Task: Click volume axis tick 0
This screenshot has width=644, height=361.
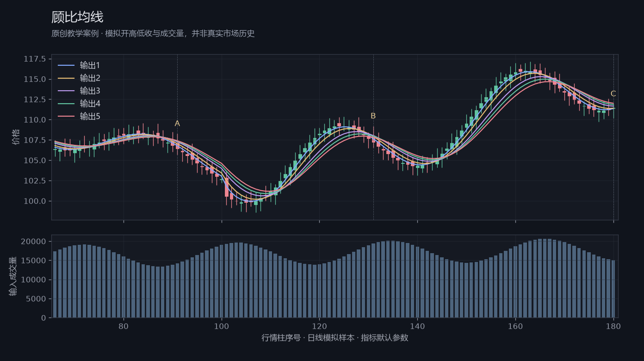Action: [x=44, y=318]
